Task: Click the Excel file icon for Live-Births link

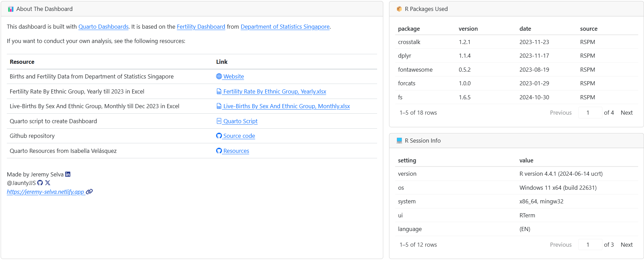Action: click(219, 106)
